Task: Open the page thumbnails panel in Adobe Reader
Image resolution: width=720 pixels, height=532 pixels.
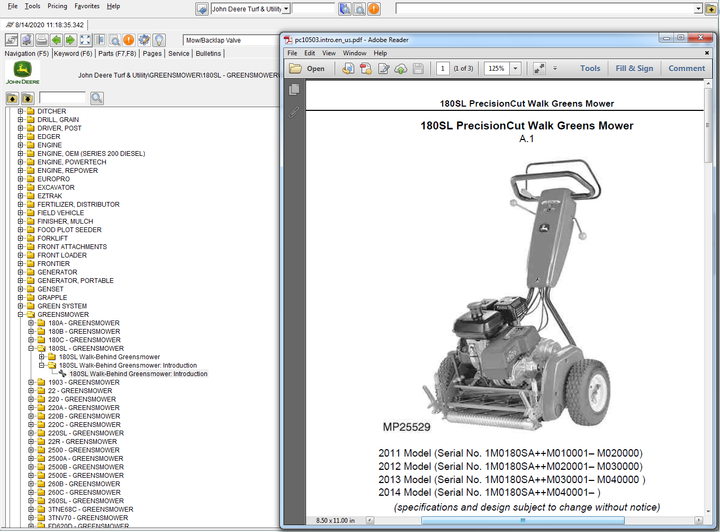Action: point(294,90)
